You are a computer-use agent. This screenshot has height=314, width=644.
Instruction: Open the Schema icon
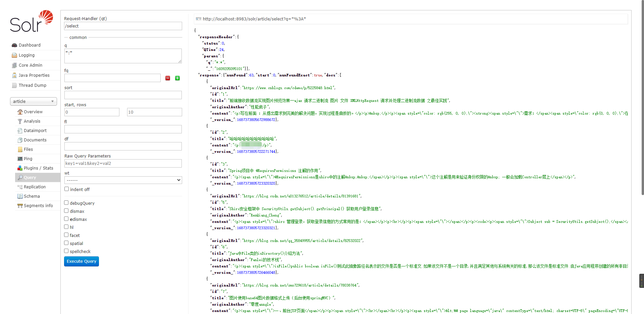point(20,196)
